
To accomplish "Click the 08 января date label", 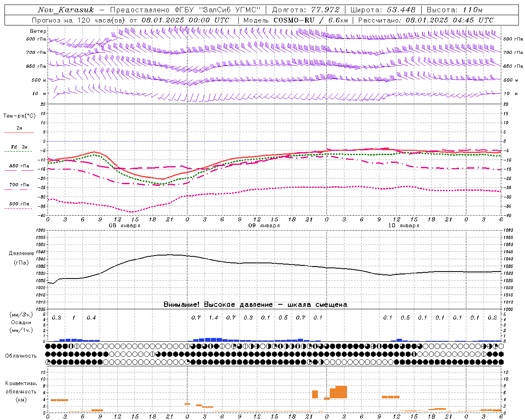I will coord(124,226).
